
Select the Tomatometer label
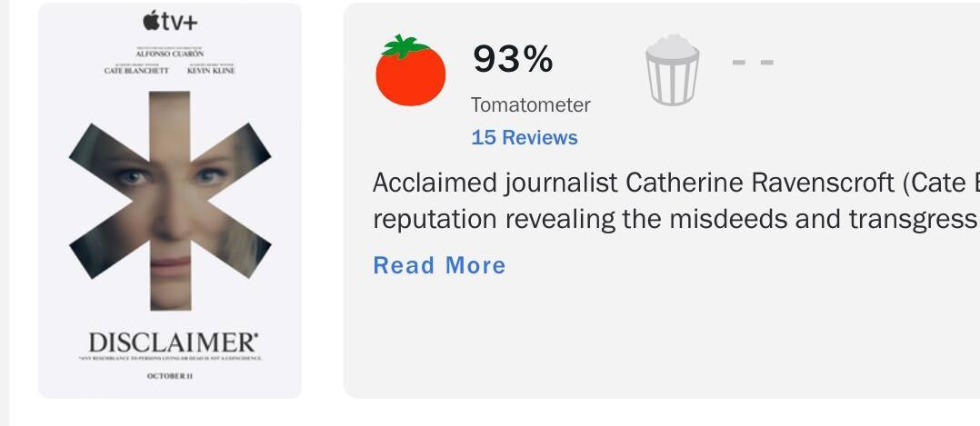(530, 105)
